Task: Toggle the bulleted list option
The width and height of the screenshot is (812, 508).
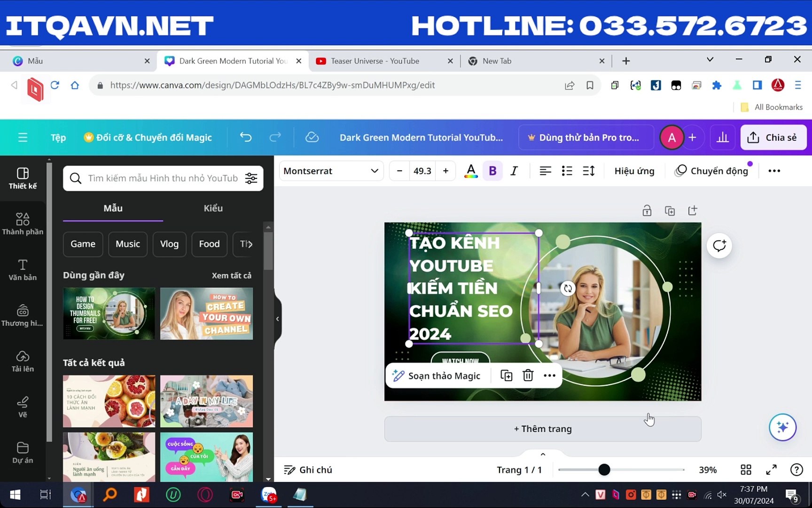Action: click(567, 170)
